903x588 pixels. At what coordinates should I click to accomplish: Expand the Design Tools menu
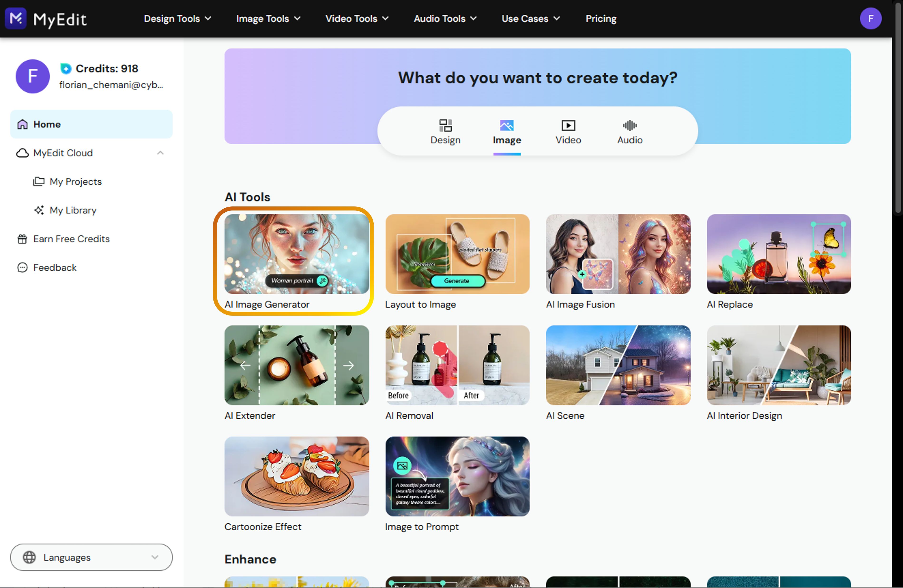point(177,19)
